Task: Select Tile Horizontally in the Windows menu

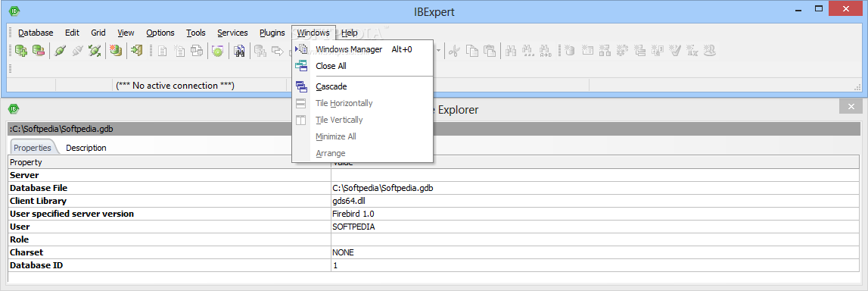Action: [x=362, y=103]
